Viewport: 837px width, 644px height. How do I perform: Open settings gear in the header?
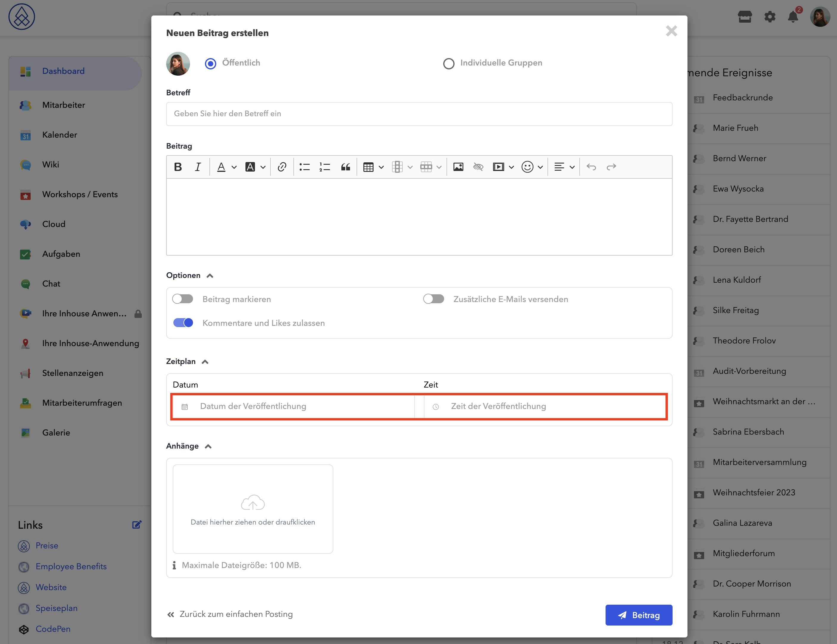[770, 17]
